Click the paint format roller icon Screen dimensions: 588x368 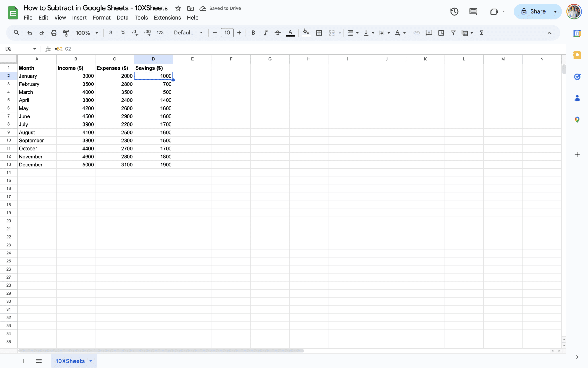66,33
